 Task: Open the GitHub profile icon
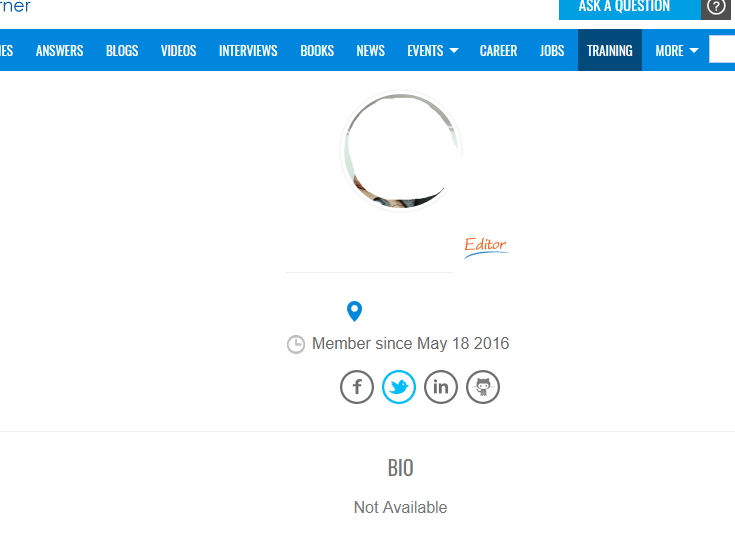point(483,387)
